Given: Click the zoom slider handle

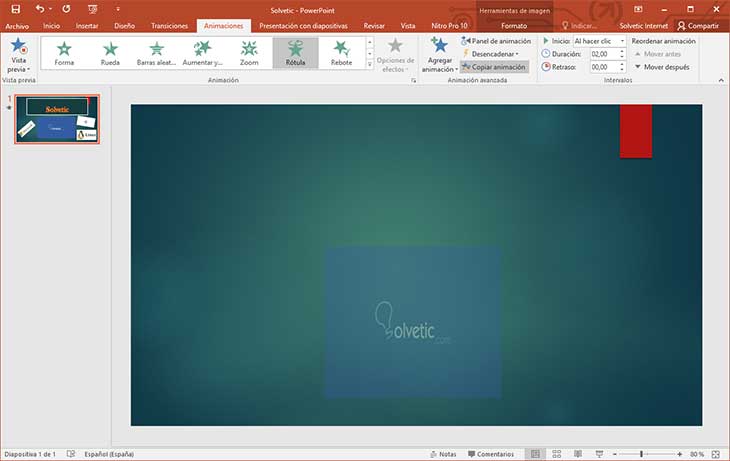Looking at the screenshot, I should point(642,454).
